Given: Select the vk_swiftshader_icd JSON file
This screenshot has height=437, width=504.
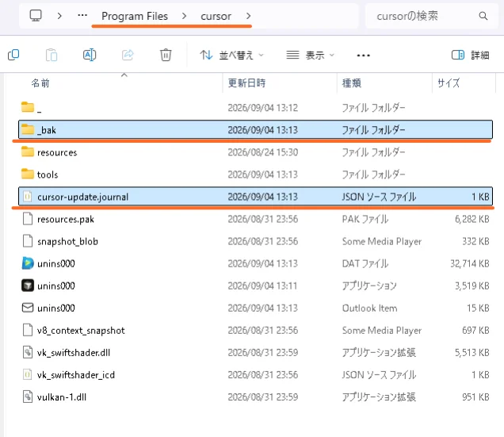Looking at the screenshot, I should click(x=255, y=375).
